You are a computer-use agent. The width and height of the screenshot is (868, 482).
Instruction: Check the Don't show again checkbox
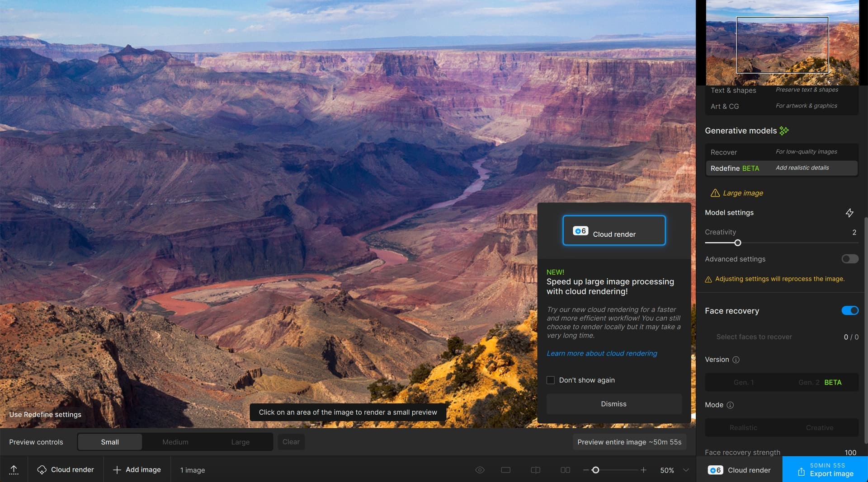[x=550, y=380]
